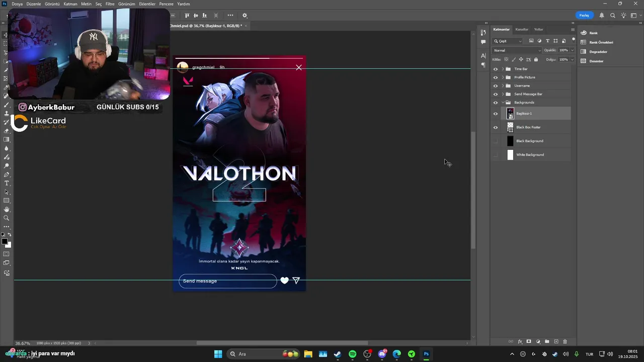Lock transparent pixels icon
This screenshot has width=644, height=362.
(x=506, y=59)
